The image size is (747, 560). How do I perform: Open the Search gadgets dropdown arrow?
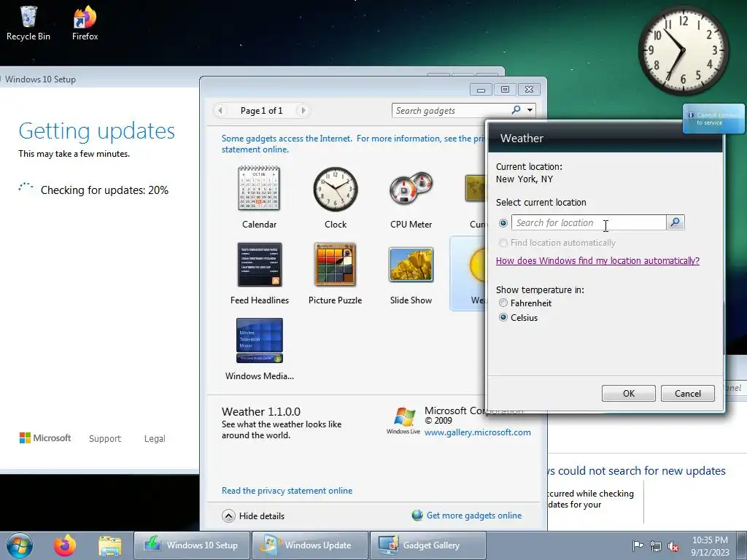(x=530, y=110)
